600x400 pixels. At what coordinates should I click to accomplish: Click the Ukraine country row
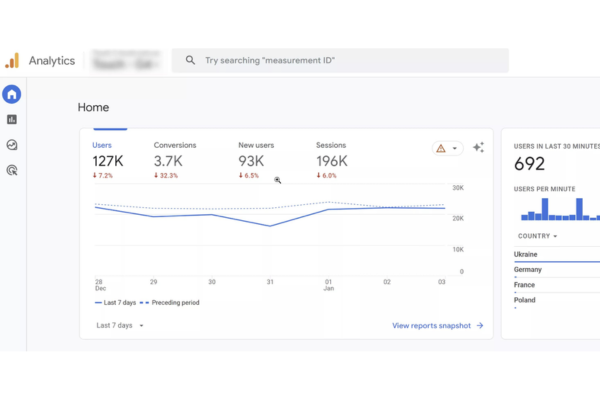point(557,255)
